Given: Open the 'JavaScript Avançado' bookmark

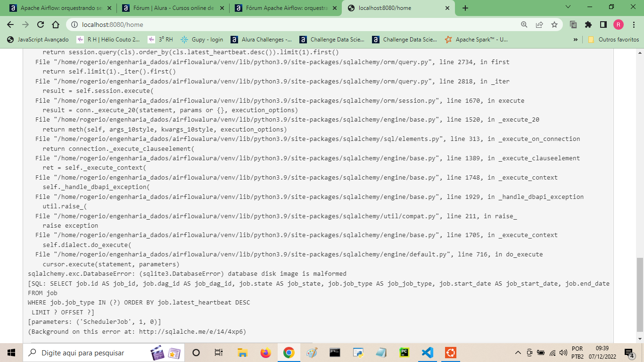Looking at the screenshot, I should tap(38, 40).
